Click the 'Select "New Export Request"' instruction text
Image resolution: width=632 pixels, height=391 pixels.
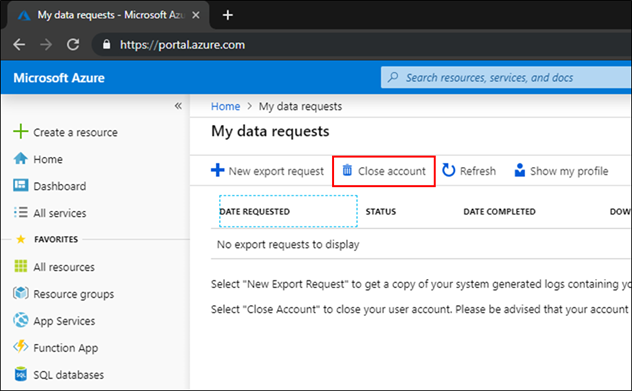[421, 284]
